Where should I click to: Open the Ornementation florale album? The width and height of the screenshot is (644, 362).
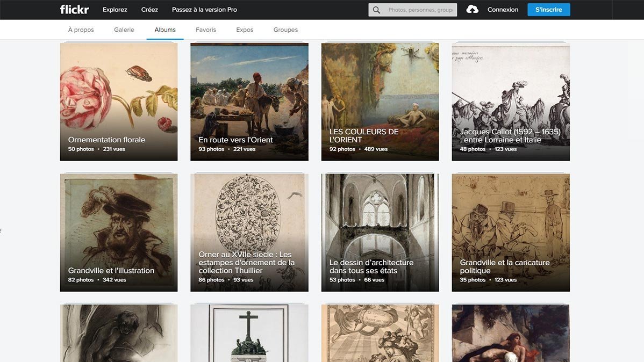(118, 102)
